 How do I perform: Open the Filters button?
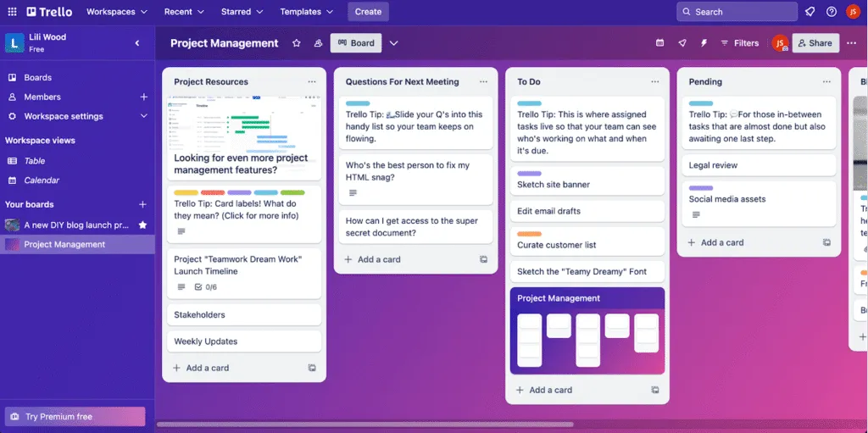(739, 42)
